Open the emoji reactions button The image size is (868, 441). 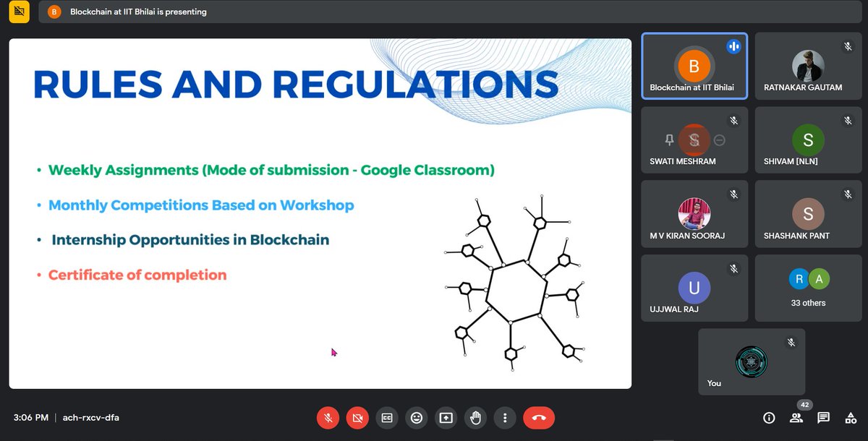tap(417, 417)
